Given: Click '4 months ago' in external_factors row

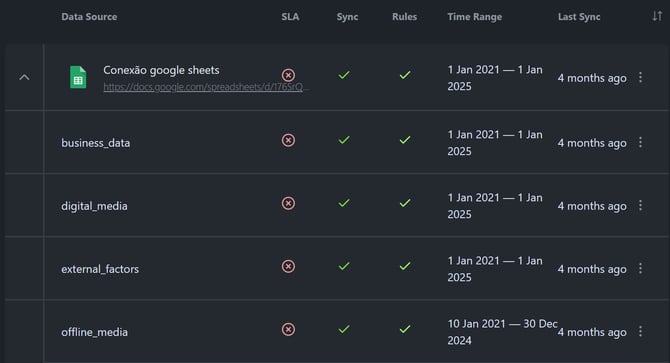Looking at the screenshot, I should 592,269.
